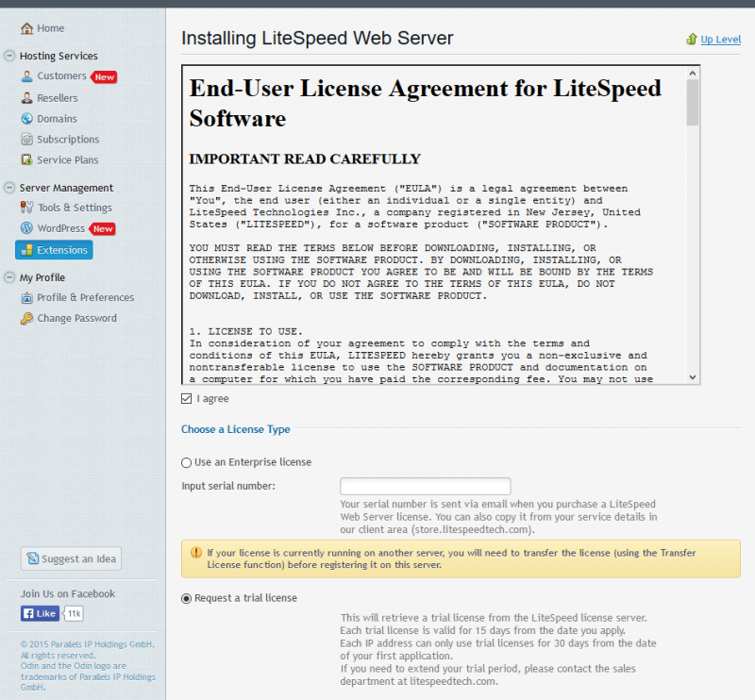Click the Customers person icon
This screenshot has width=755, height=700.
[x=27, y=76]
